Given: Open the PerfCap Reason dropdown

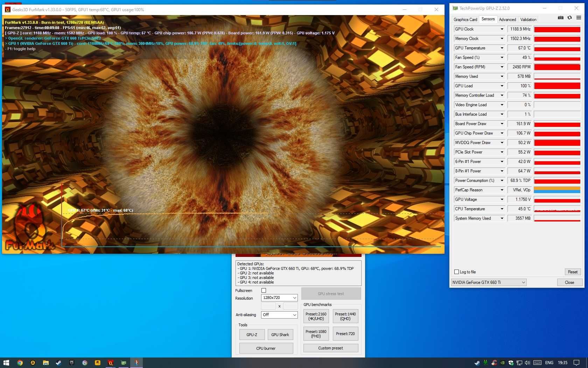Looking at the screenshot, I should (502, 190).
